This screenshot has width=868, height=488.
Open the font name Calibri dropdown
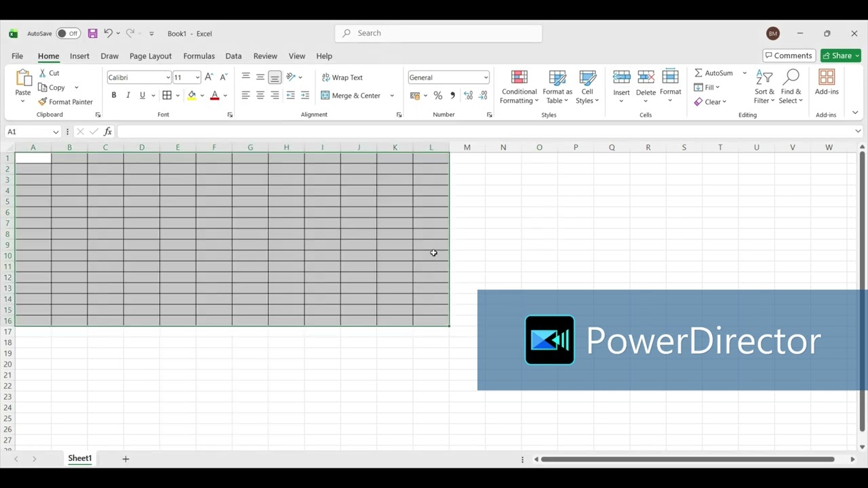click(x=168, y=77)
